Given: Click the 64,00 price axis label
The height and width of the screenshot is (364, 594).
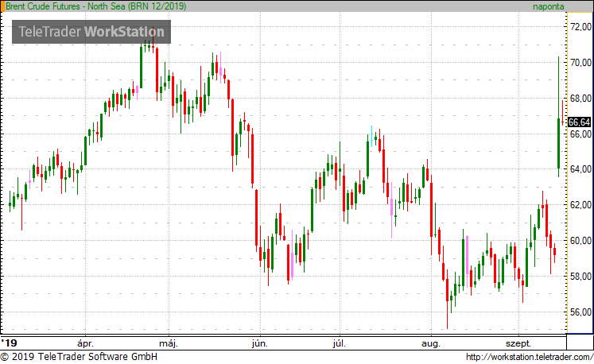Looking at the screenshot, I should [580, 169].
